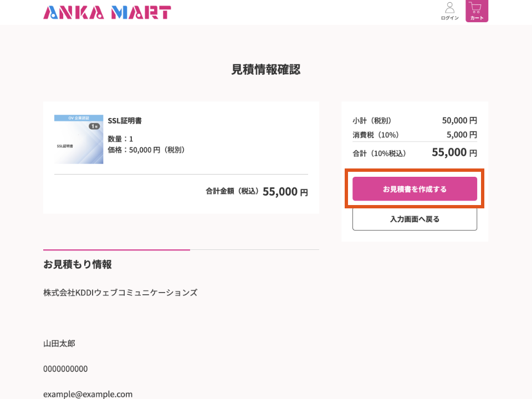Click the 消費税（10%）row in summary
The width and height of the screenshot is (532, 399).
point(415,135)
